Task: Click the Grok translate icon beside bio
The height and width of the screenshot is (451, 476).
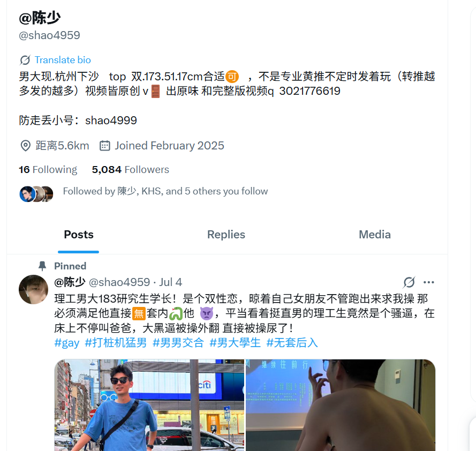Action: 25,60
